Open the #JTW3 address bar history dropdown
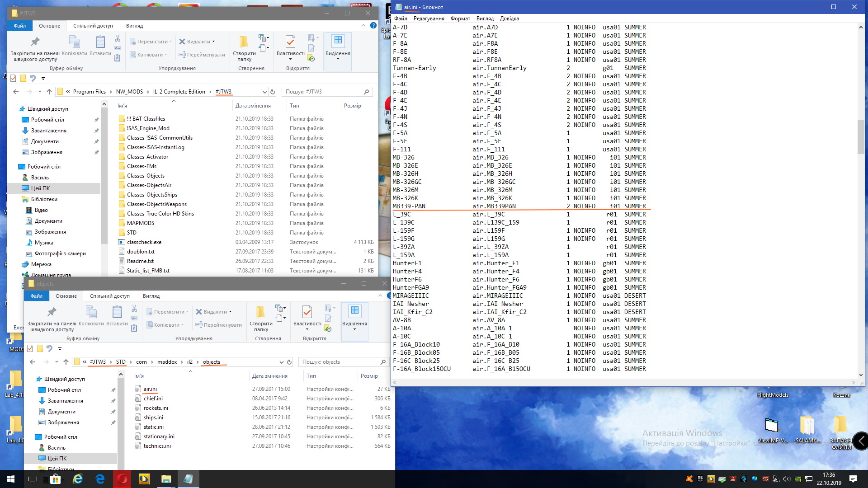 coord(264,92)
